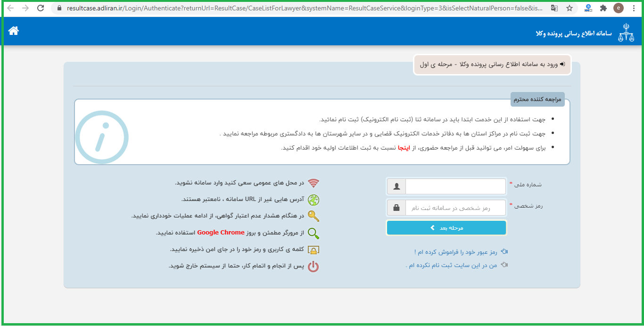
Task: Click the lock icon beside password field
Action: (396, 208)
